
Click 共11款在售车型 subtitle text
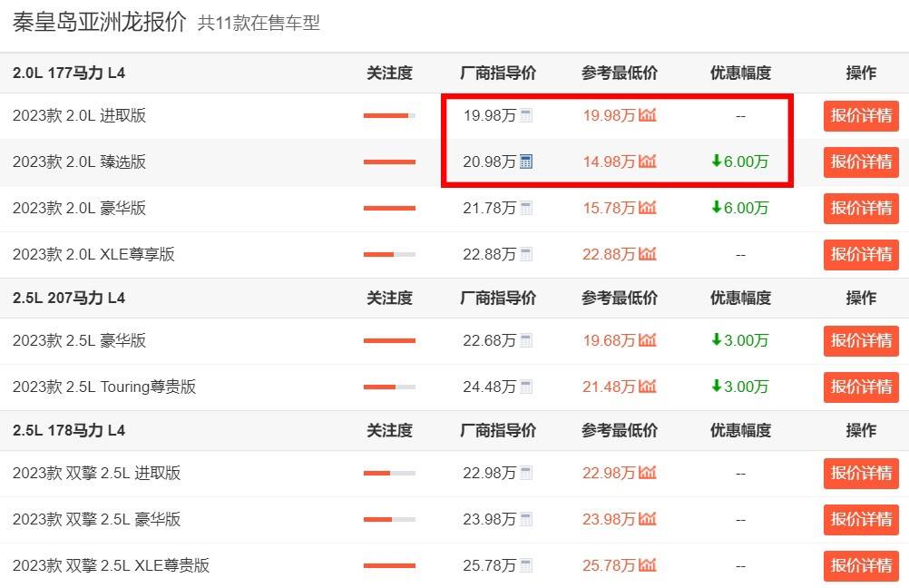(259, 24)
